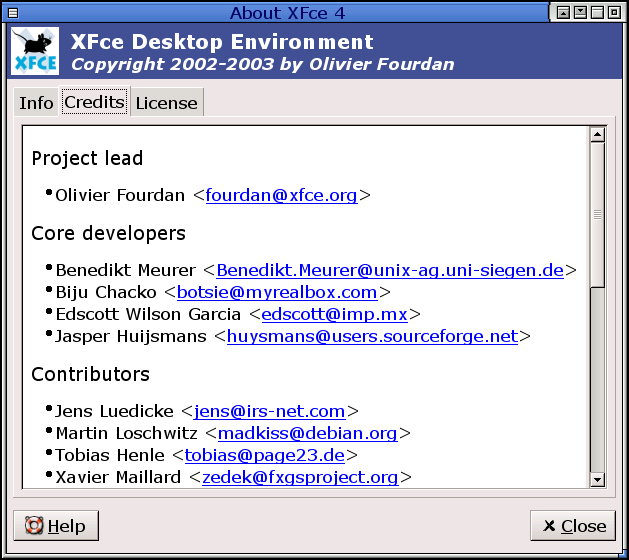Image resolution: width=629 pixels, height=560 pixels.
Task: Switch to the Info tab
Action: click(x=36, y=103)
